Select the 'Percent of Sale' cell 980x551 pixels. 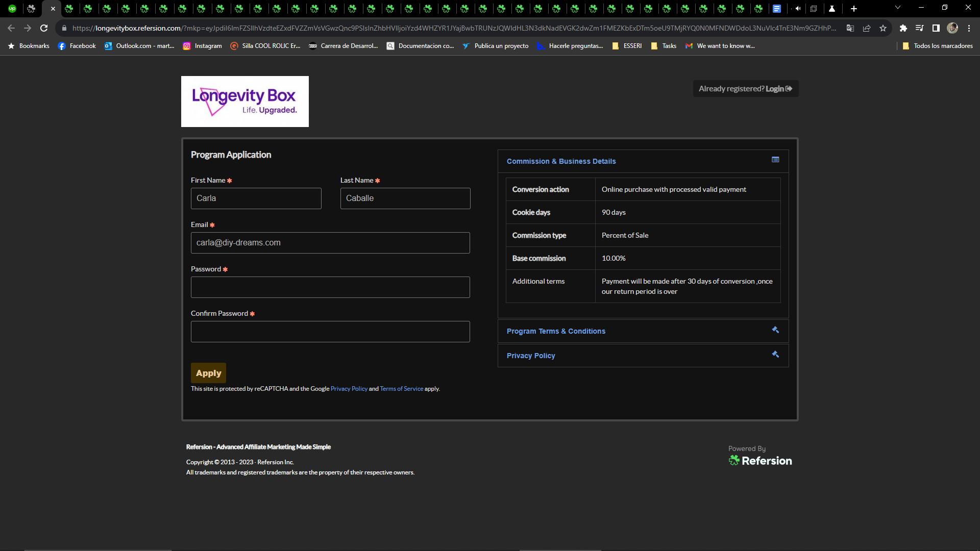pyautogui.click(x=688, y=235)
